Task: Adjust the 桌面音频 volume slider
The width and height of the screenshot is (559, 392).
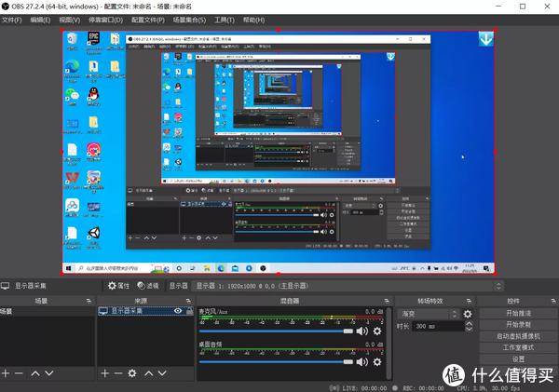Action: coord(276,362)
